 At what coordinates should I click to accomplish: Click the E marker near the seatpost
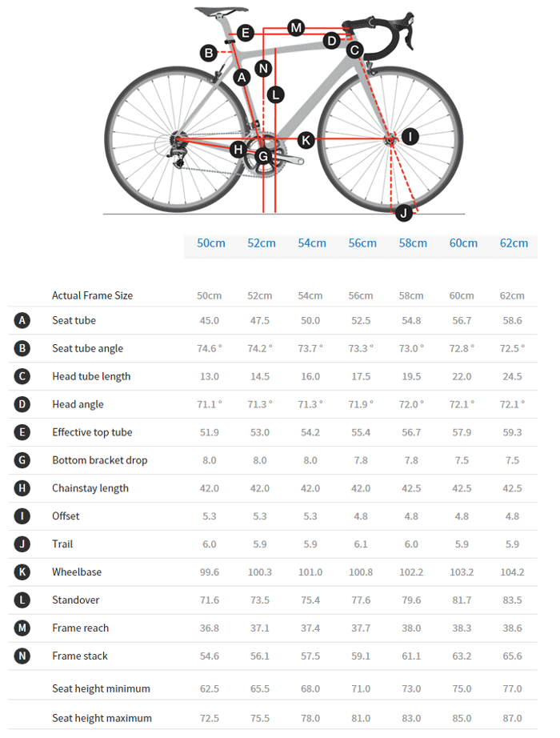click(246, 33)
